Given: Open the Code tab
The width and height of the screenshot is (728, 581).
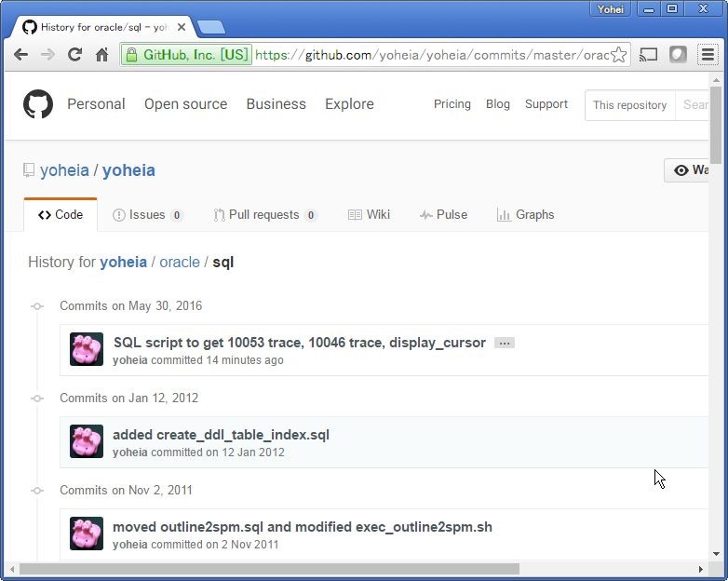Looking at the screenshot, I should [61, 214].
